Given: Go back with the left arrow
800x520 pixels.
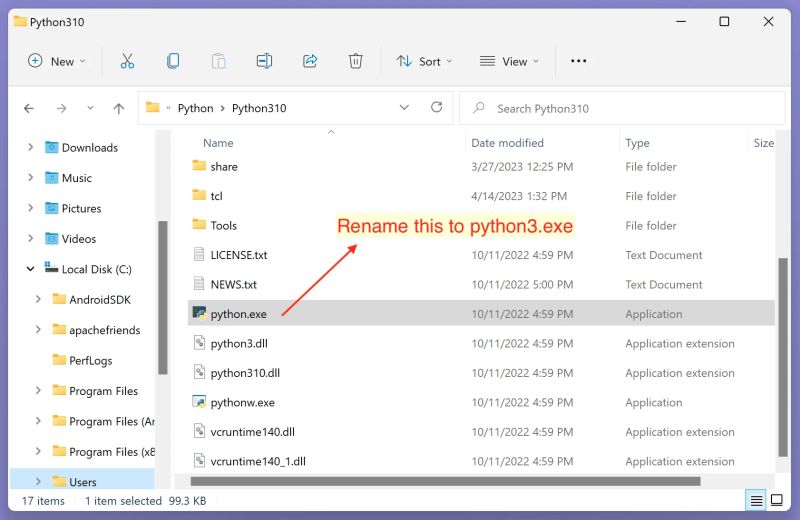Looking at the screenshot, I should click(x=29, y=108).
